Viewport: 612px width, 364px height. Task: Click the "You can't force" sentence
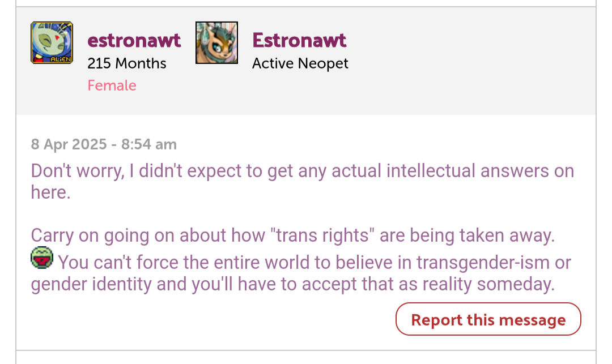[x=301, y=273]
